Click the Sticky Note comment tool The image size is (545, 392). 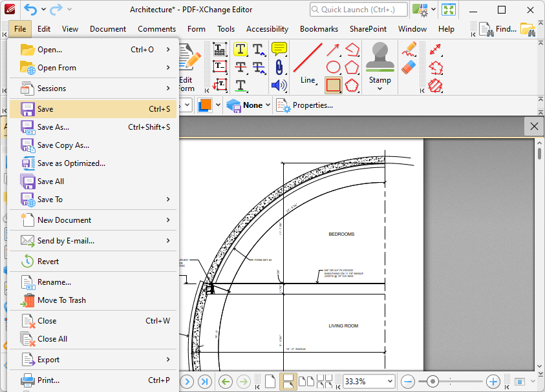(x=279, y=49)
